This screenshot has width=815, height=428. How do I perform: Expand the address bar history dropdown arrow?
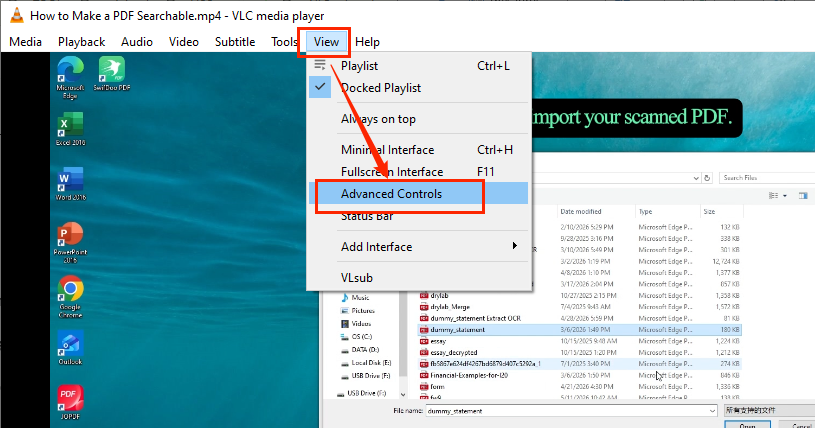[x=696, y=178]
